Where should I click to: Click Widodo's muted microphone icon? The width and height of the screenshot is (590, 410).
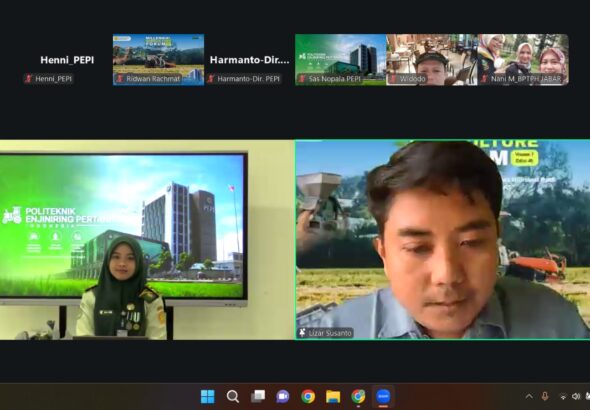(393, 79)
